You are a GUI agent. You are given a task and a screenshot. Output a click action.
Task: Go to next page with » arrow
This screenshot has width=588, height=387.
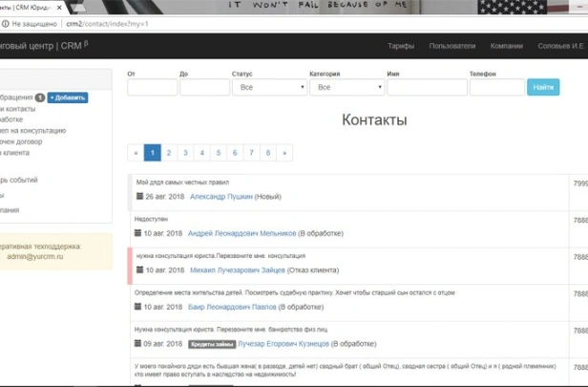(284, 152)
